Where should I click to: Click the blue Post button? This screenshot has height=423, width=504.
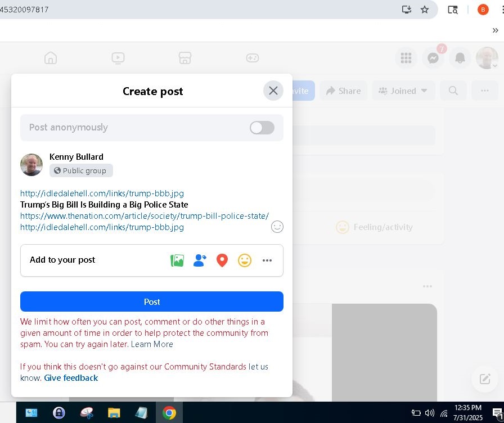152,301
